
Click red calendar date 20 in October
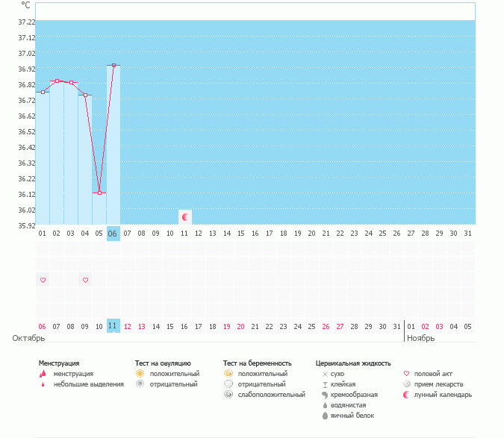[x=240, y=327]
